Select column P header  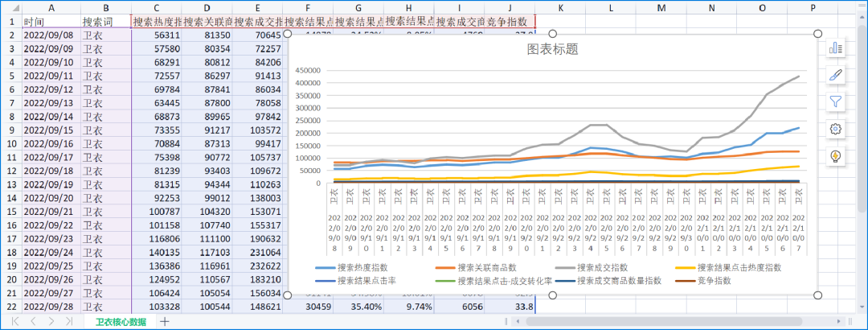pyautogui.click(x=812, y=8)
